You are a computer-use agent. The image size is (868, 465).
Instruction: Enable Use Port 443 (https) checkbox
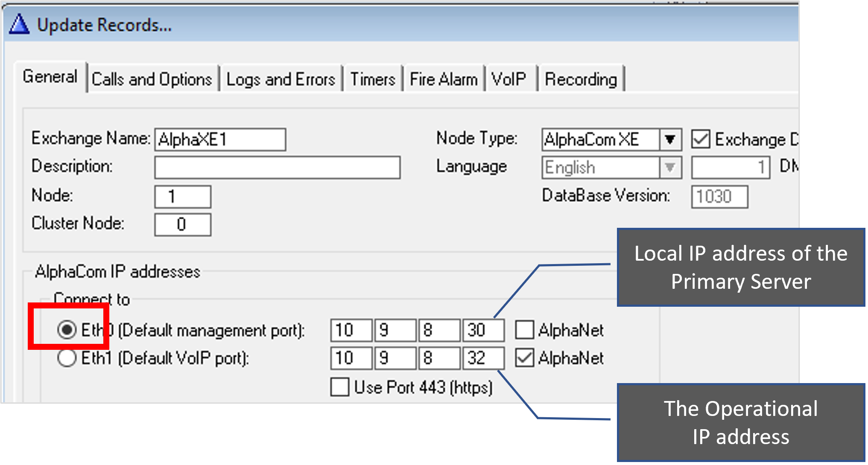(340, 387)
